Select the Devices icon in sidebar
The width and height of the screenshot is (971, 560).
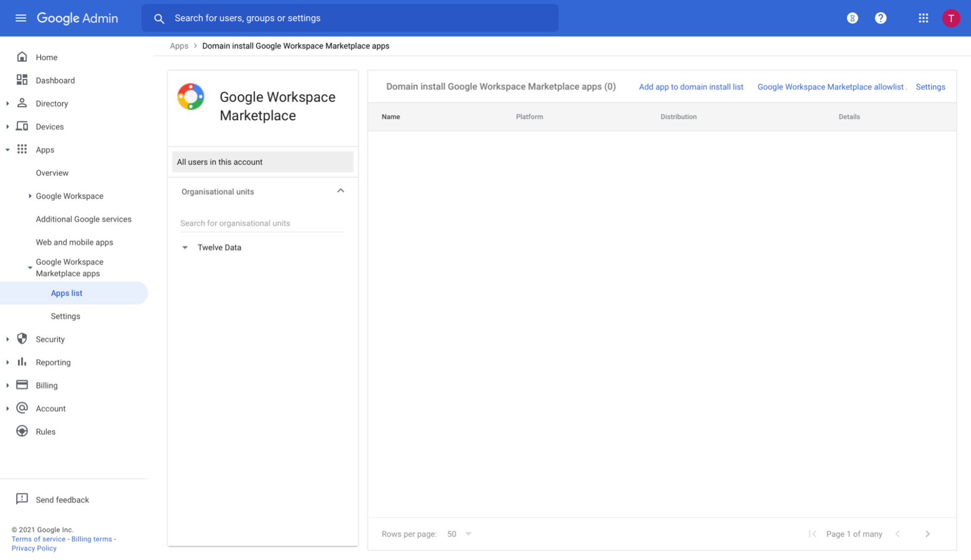(22, 126)
